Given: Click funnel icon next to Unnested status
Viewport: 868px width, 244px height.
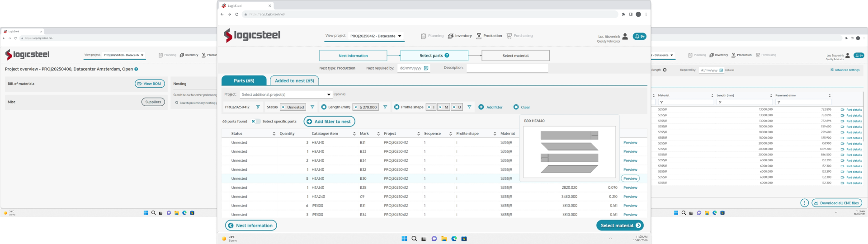Looking at the screenshot, I should tap(312, 107).
